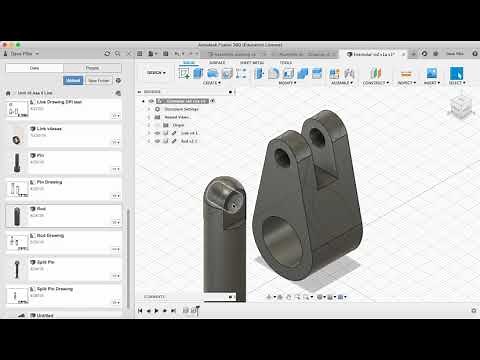Play the timeline with the play button

(156, 311)
